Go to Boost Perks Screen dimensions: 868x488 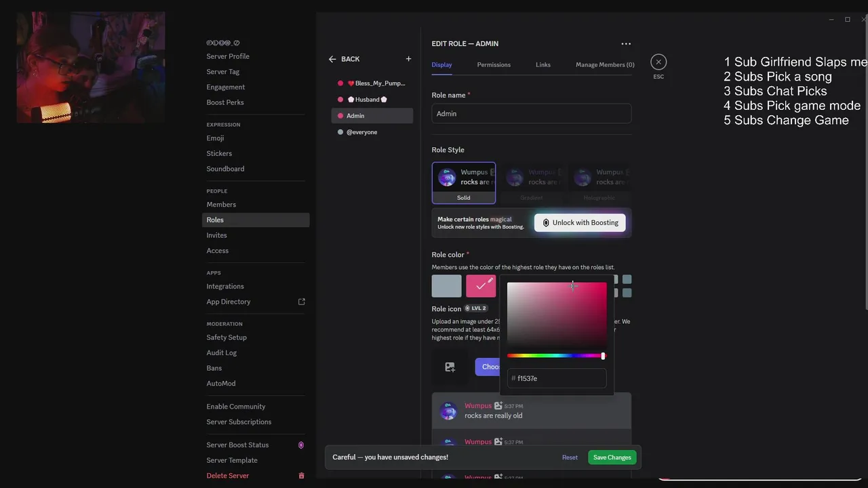225,102
